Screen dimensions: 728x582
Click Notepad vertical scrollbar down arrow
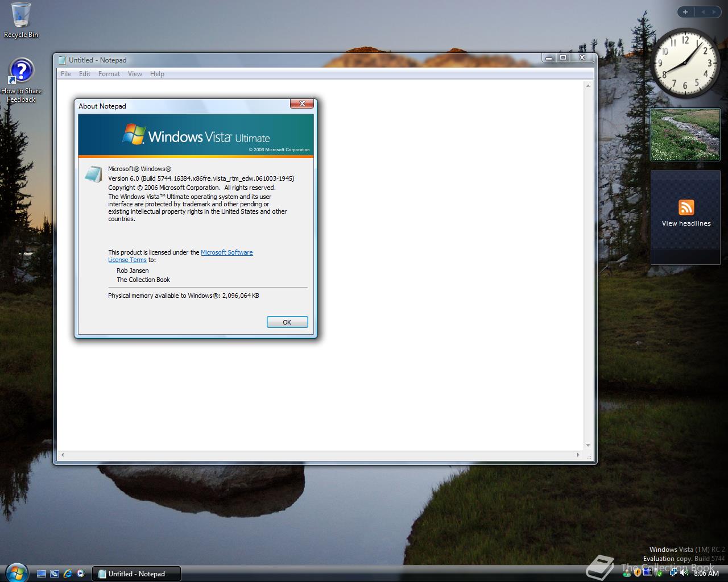[x=588, y=446]
